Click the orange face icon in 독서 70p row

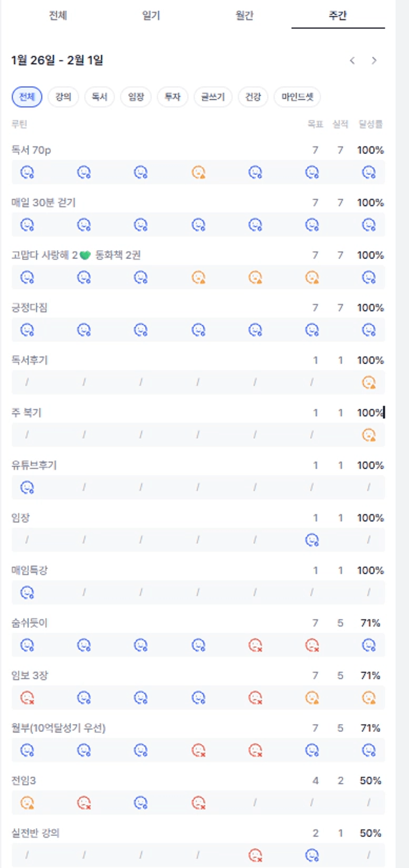(198, 173)
